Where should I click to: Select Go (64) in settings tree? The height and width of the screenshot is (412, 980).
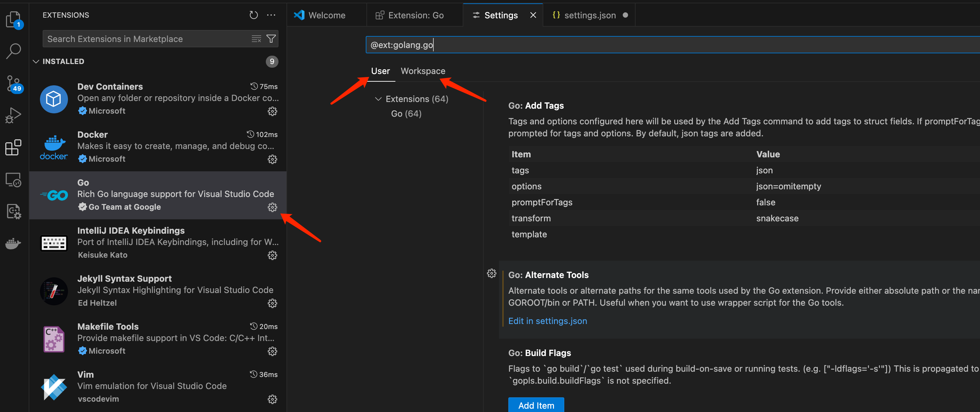[x=406, y=113]
